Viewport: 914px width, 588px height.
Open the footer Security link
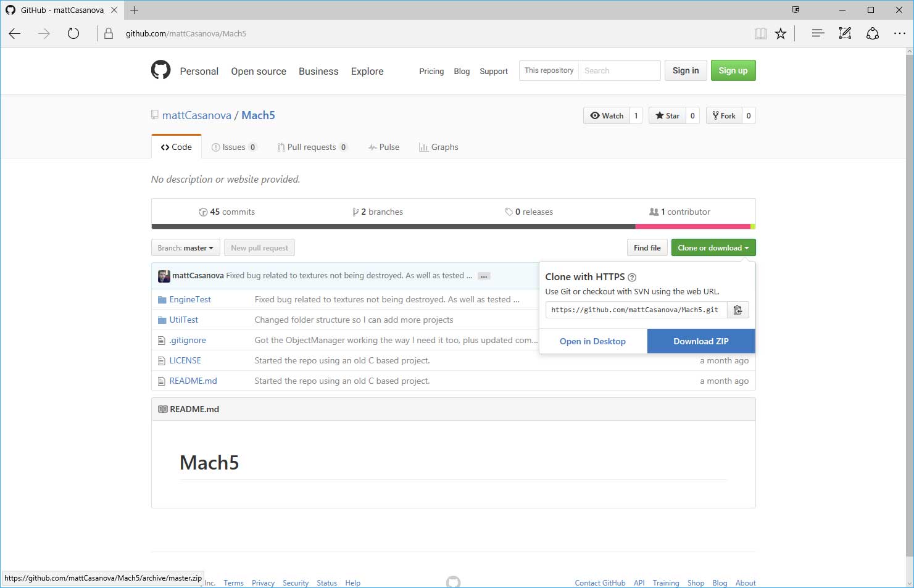point(296,583)
